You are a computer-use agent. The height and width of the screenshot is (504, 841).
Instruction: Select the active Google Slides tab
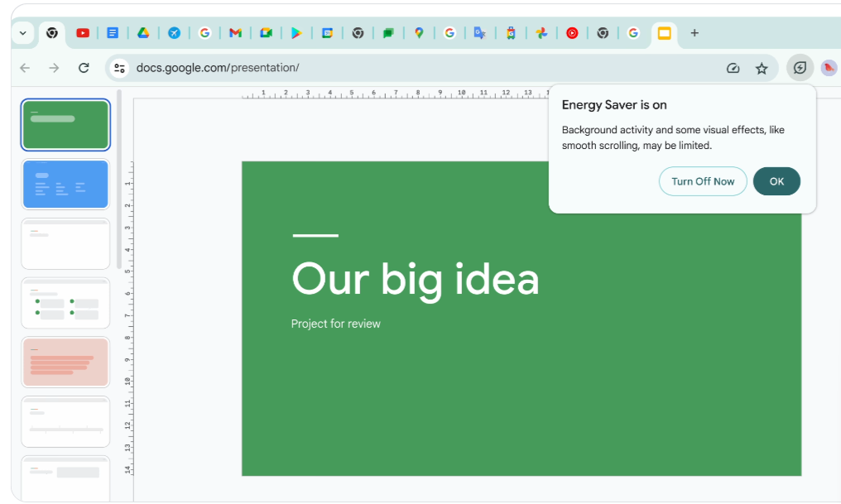[664, 33]
